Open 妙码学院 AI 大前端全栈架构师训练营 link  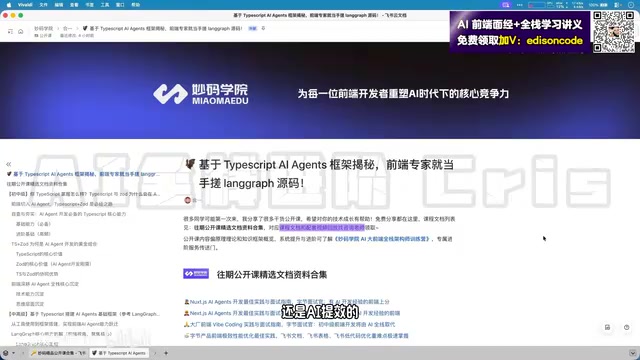click(x=382, y=239)
